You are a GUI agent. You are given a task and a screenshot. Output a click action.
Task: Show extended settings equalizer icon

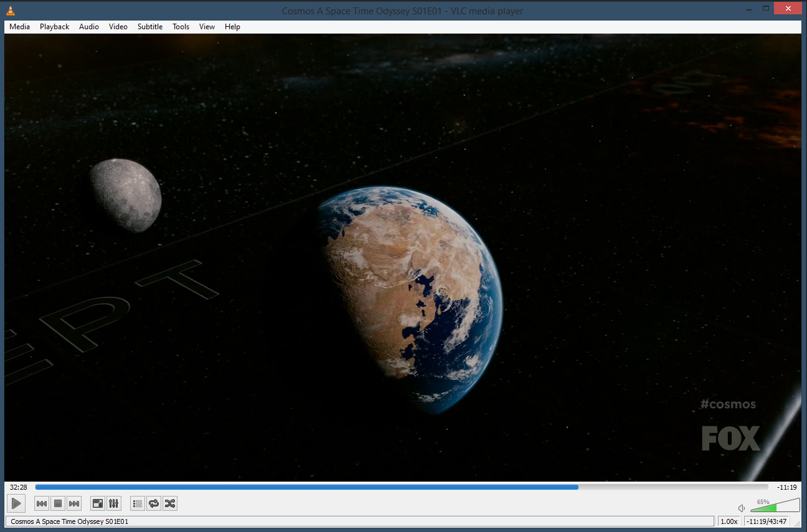tap(114, 503)
